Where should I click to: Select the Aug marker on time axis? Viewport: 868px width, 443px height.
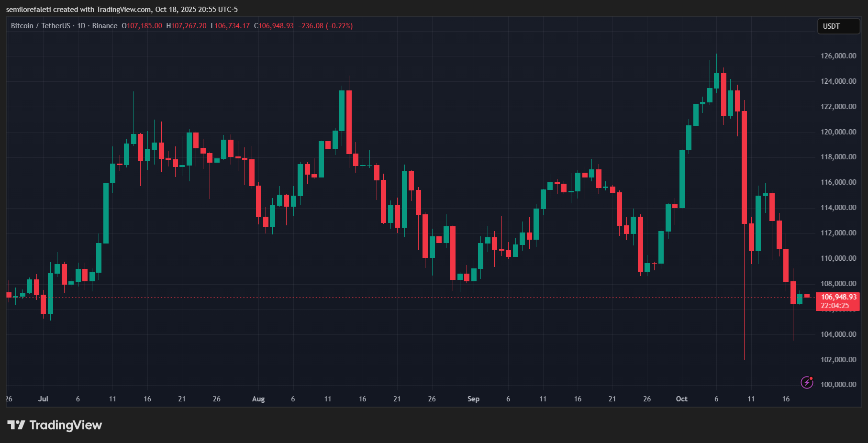click(258, 399)
